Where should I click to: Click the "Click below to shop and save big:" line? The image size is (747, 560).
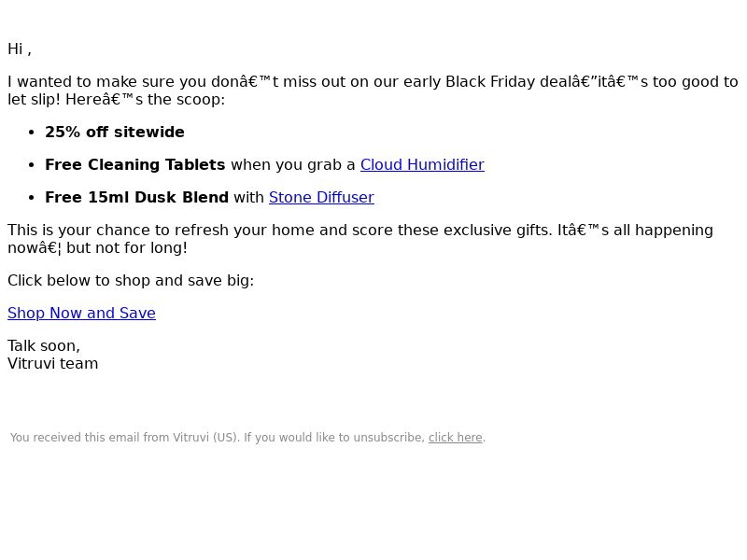pyautogui.click(x=131, y=281)
